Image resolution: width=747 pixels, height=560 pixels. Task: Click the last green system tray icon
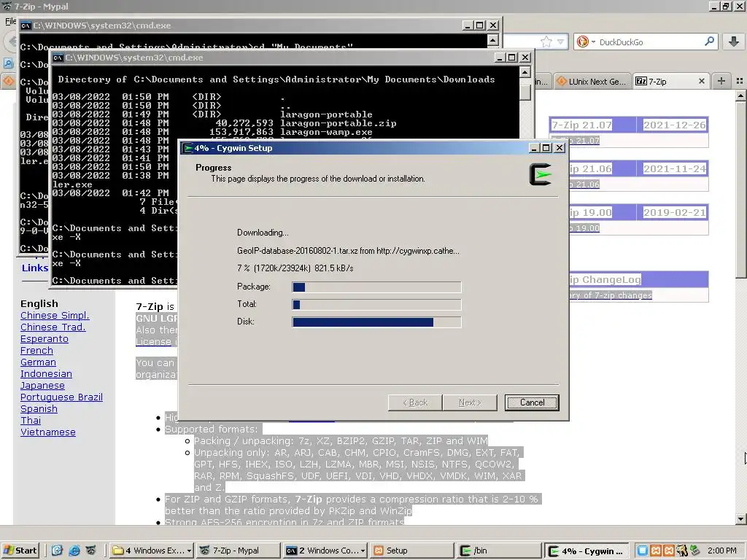[695, 551]
